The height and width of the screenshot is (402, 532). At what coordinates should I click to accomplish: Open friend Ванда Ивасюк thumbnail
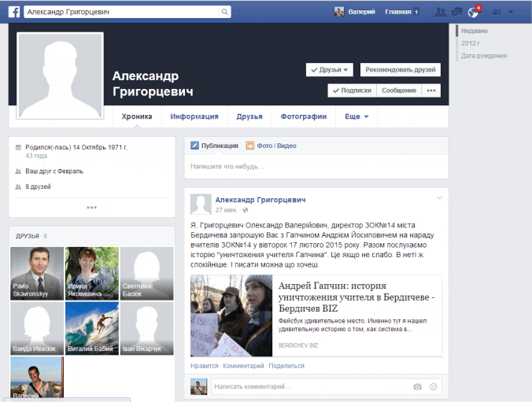point(37,328)
